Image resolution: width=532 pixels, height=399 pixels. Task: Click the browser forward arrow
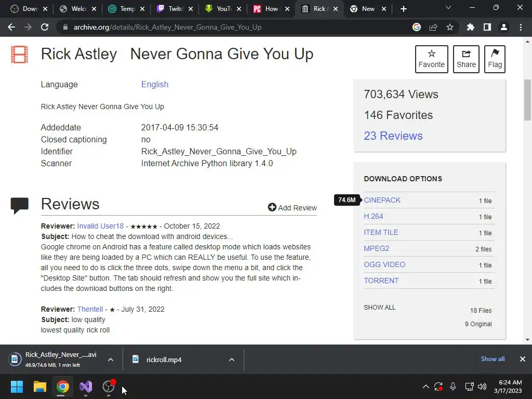(x=28, y=27)
